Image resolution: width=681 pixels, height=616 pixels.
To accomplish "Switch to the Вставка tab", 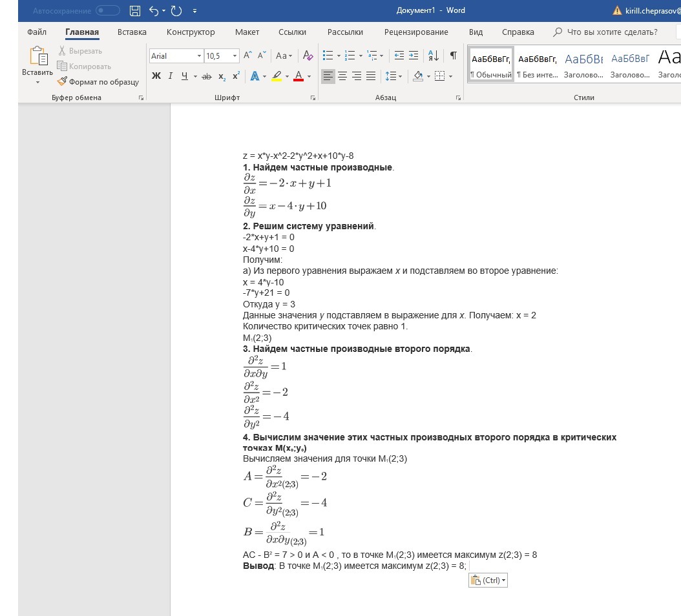I will point(132,32).
